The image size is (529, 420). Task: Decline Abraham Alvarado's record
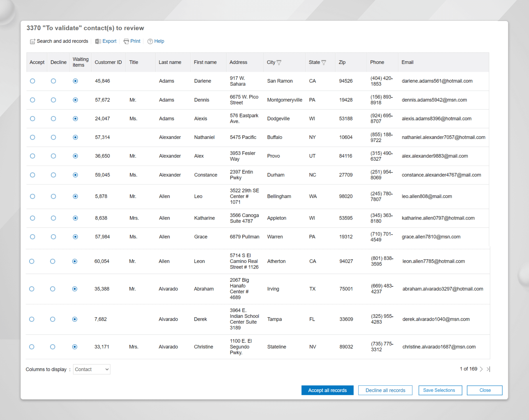[53, 289]
